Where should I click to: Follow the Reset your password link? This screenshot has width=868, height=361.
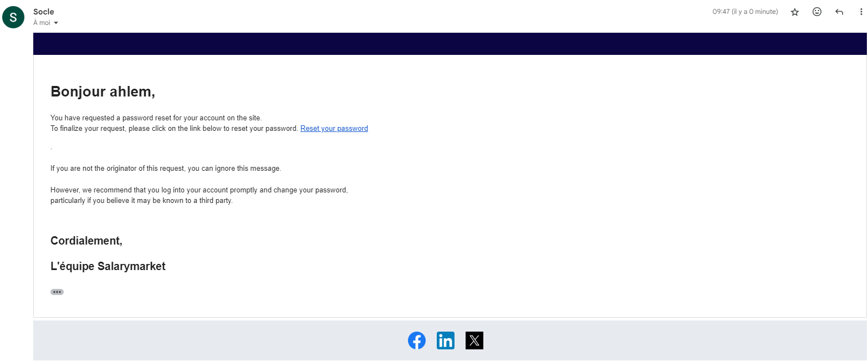(334, 129)
